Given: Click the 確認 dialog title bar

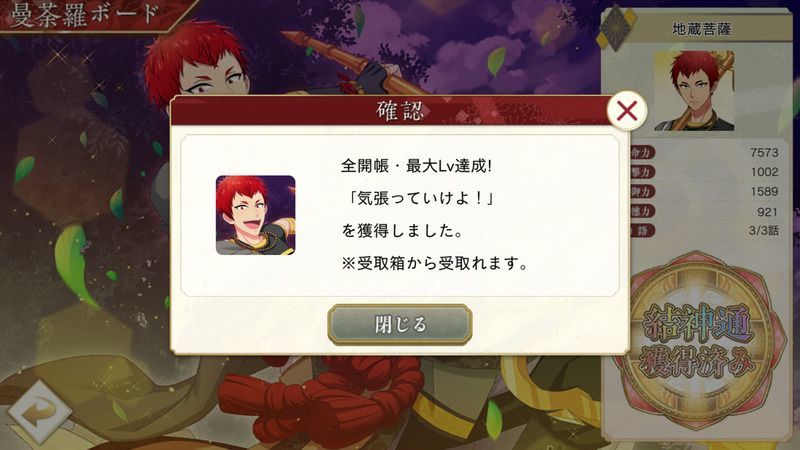Looking at the screenshot, I should point(399,110).
